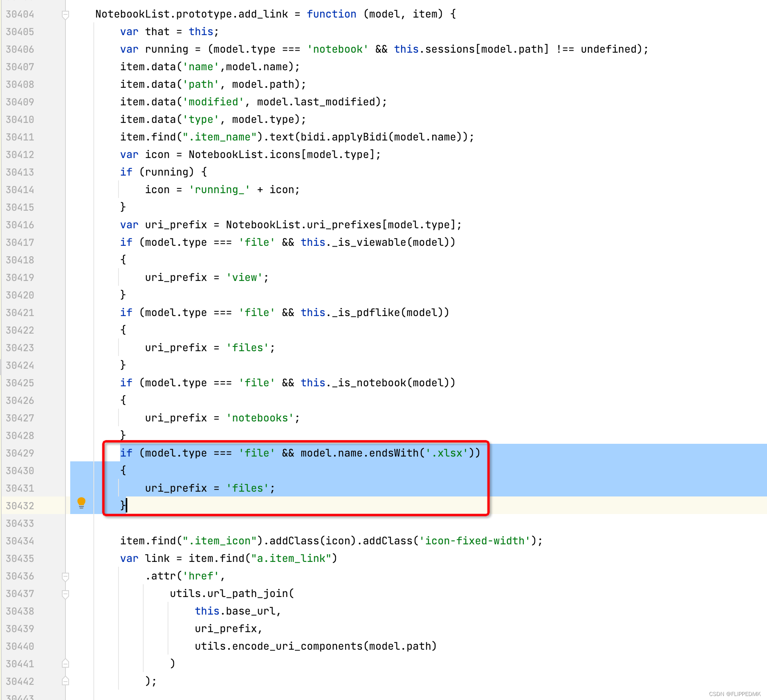Click the 'running_' string literal

[x=219, y=190]
